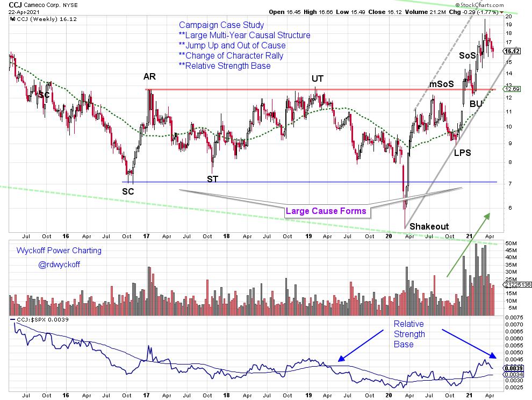Click the 16.12 current price tag
532x400 pixels.
click(x=512, y=52)
